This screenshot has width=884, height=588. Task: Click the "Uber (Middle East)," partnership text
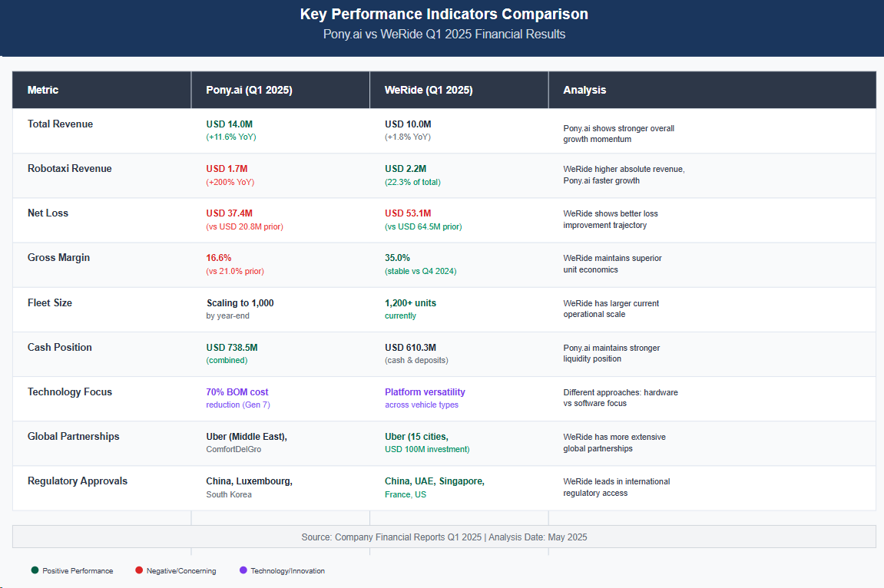[247, 436]
